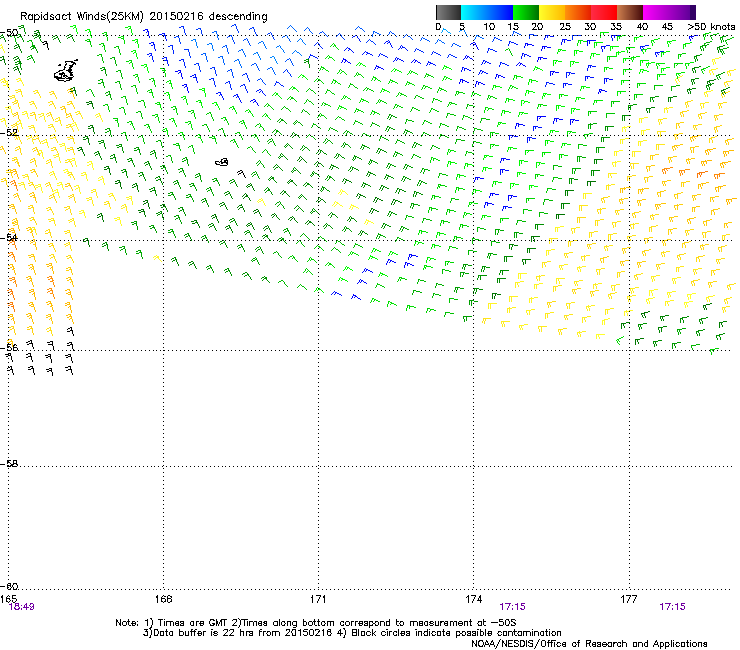Click the longitude label 168
The height and width of the screenshot is (650, 740).
pyautogui.click(x=163, y=599)
